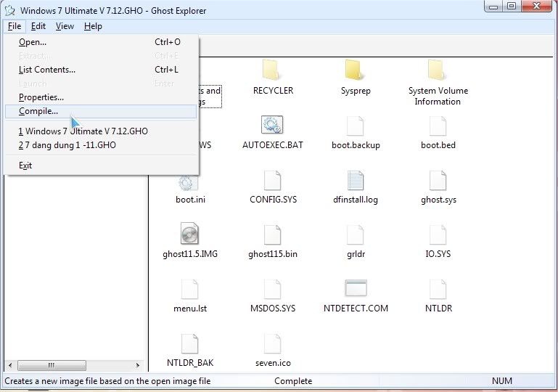Select the menu.lst file icon
This screenshot has width=558, height=392.
point(189,289)
